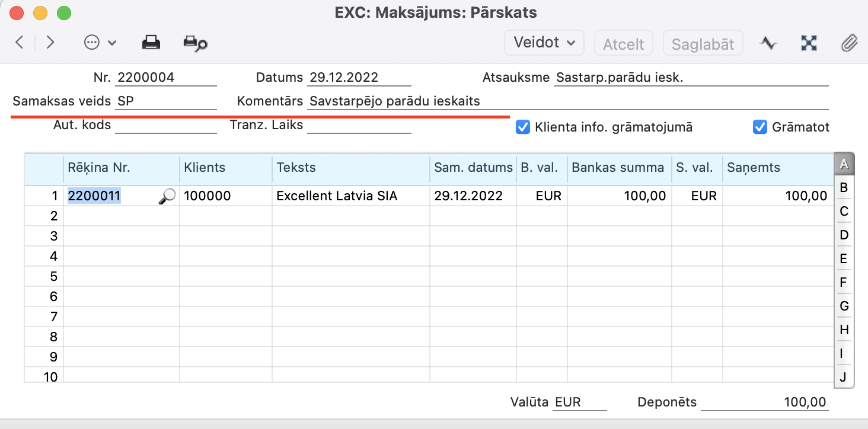Go to next record arrow

(50, 43)
